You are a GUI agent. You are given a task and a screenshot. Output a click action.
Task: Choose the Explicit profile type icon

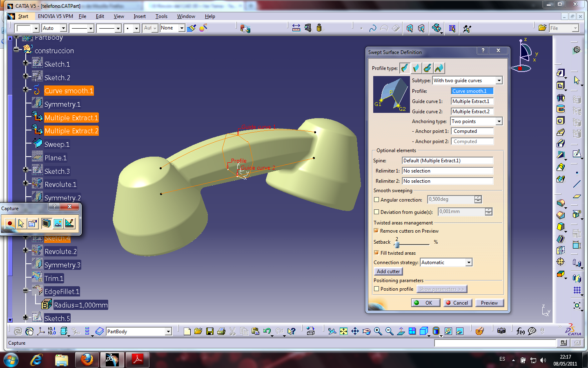tap(405, 68)
